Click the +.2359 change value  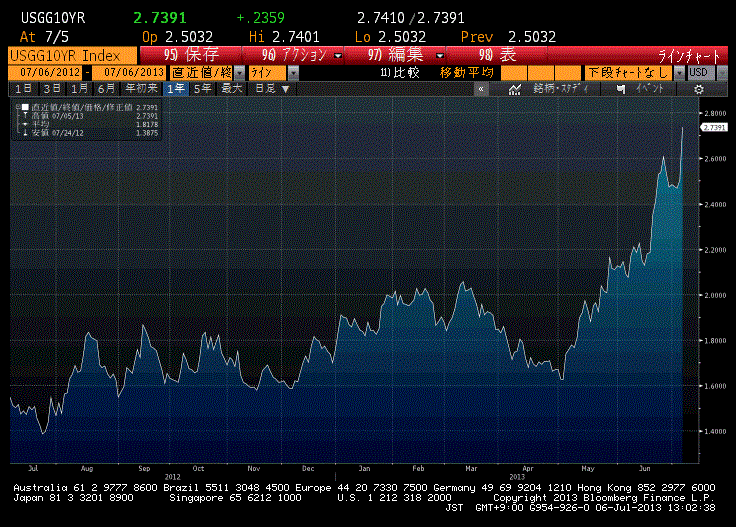(261, 18)
